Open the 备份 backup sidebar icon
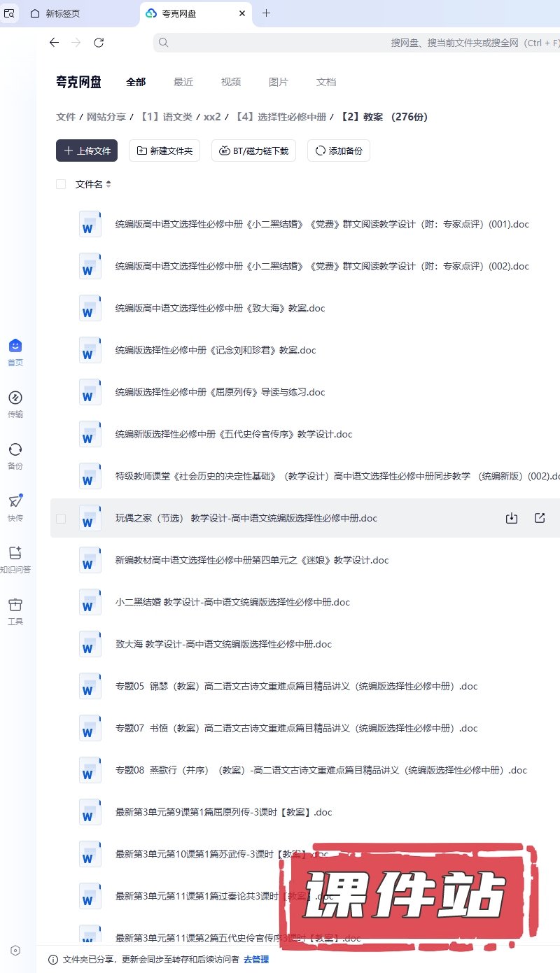Screen dimensions: 560x973 (15, 450)
